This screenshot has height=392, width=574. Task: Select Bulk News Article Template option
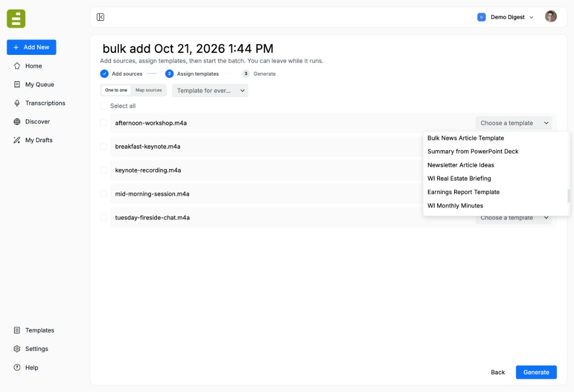tap(466, 138)
